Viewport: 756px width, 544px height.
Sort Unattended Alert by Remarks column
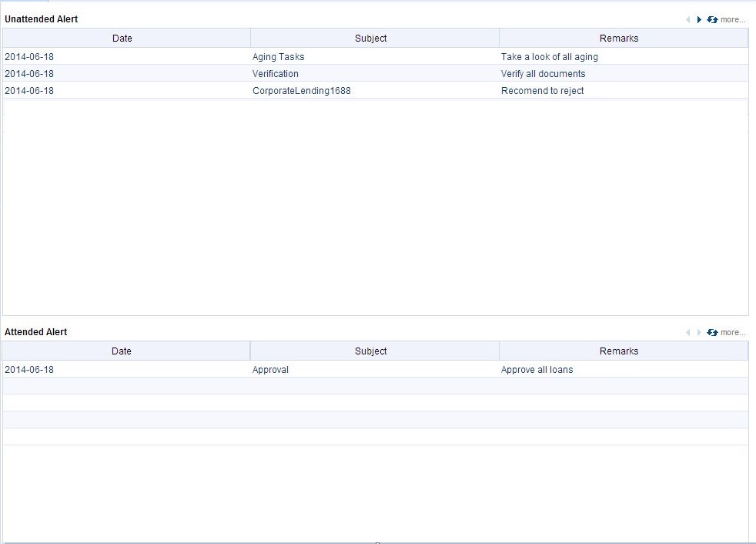pyautogui.click(x=624, y=38)
